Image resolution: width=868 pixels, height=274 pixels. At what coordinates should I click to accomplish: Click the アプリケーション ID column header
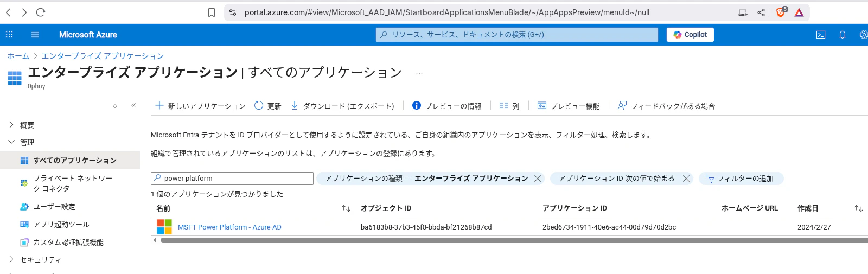[x=575, y=208]
